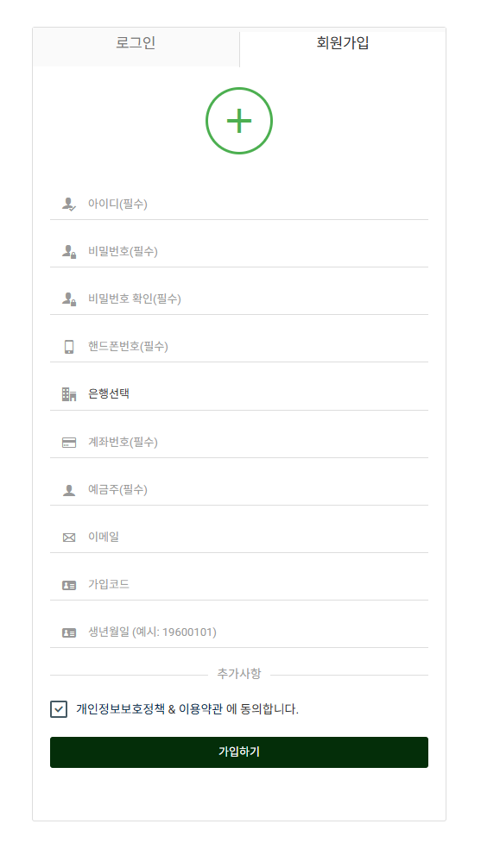Click the user checkmark icon beside 아이디
The image size is (481, 868).
69,204
